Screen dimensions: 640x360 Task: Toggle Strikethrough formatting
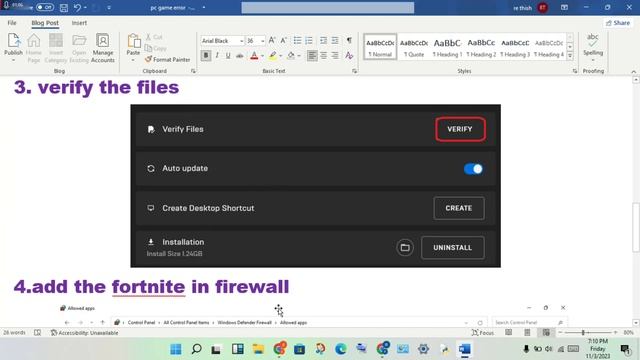[240, 55]
